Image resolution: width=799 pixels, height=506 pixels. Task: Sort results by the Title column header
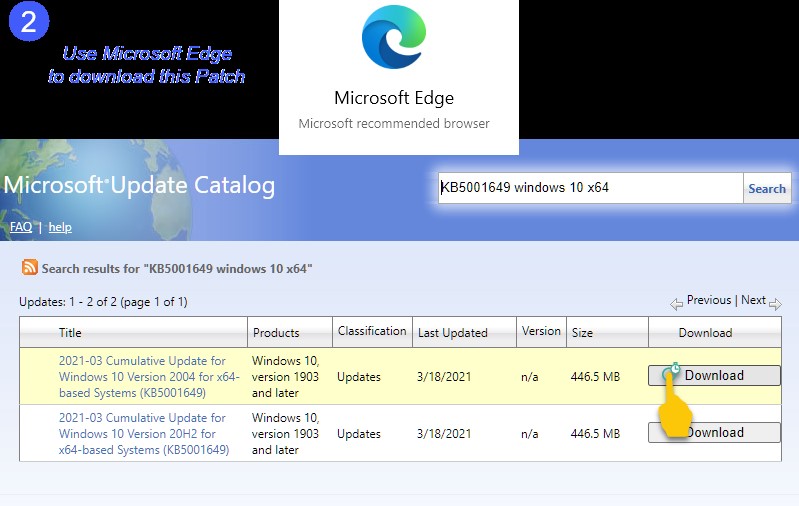(70, 333)
